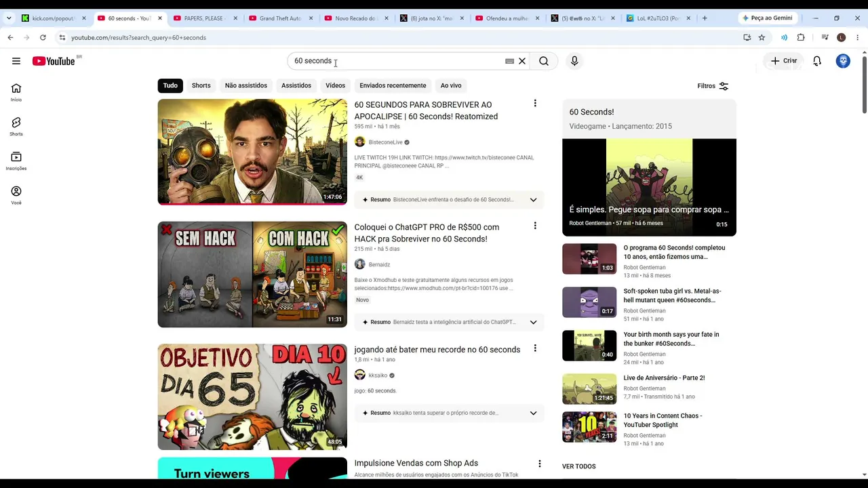The height and width of the screenshot is (488, 868).
Task: Open title 'Coloque o ChatGPT PRO de R$500'
Action: tap(427, 233)
